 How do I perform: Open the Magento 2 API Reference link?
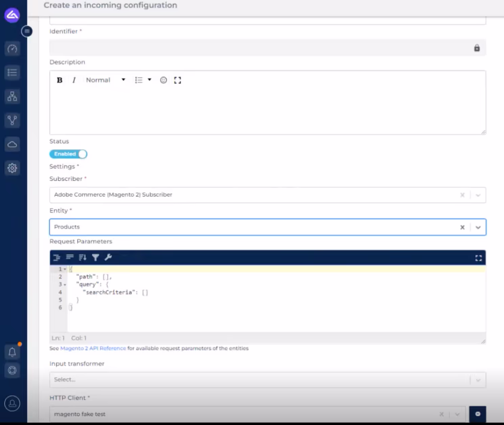click(x=93, y=348)
